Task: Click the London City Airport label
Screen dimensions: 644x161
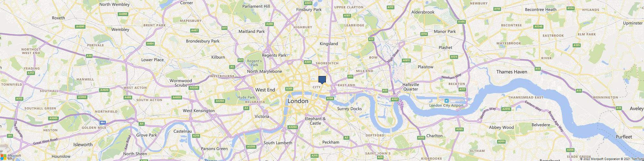Action: [x=446, y=106]
